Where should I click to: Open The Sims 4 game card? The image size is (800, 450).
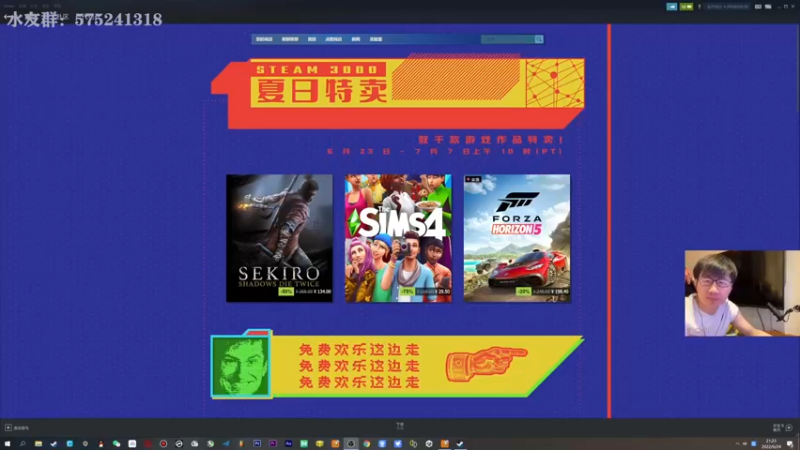(398, 238)
